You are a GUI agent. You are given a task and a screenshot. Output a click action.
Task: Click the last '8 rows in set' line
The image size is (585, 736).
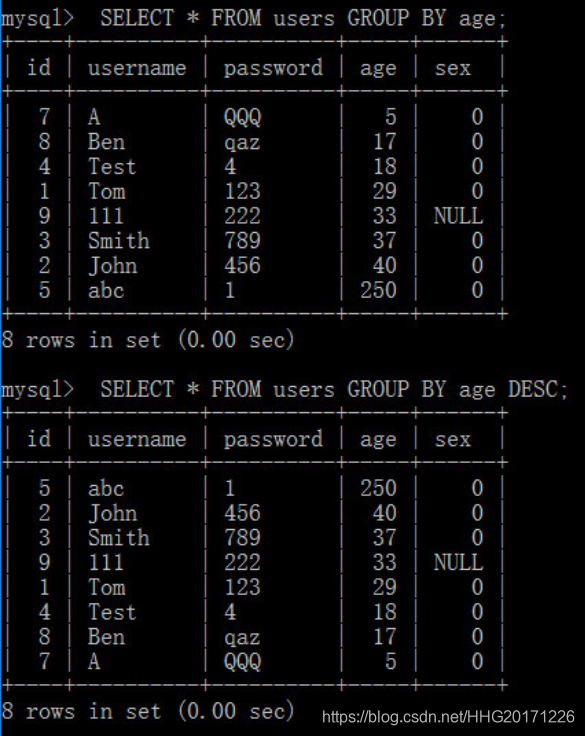[x=148, y=711]
